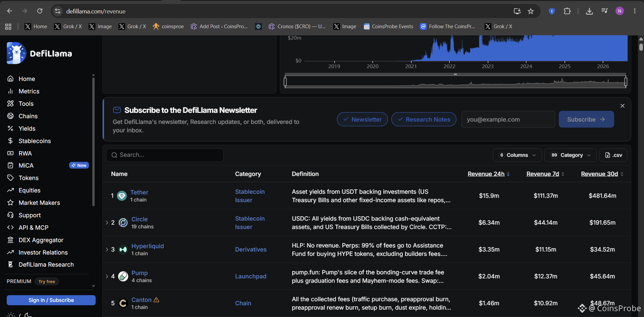
Task: Click the Support headset icon
Action: coord(10,215)
